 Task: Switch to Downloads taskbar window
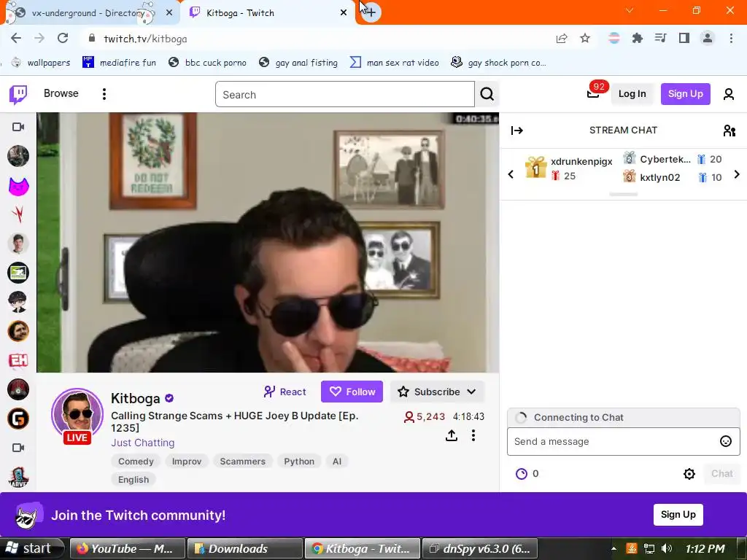pos(245,548)
